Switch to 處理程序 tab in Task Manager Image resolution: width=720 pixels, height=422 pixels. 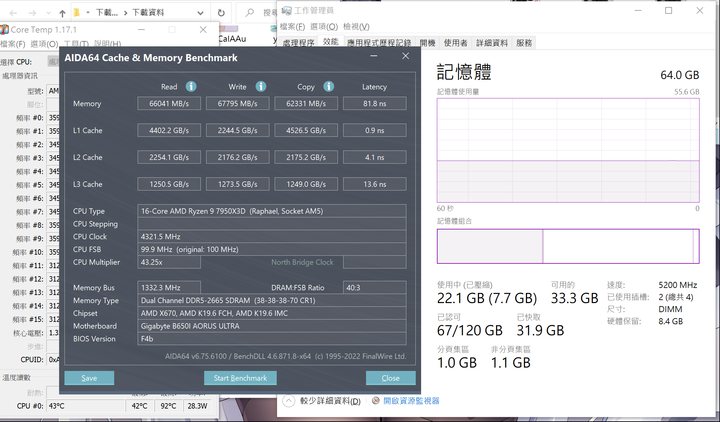click(298, 43)
